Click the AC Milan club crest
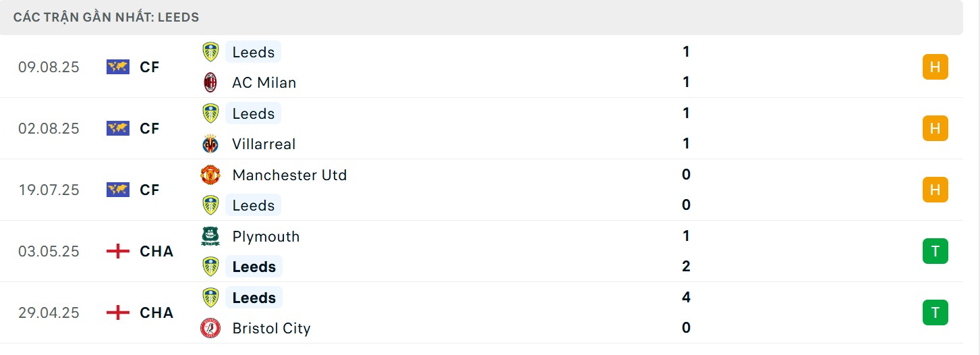 pos(210,82)
